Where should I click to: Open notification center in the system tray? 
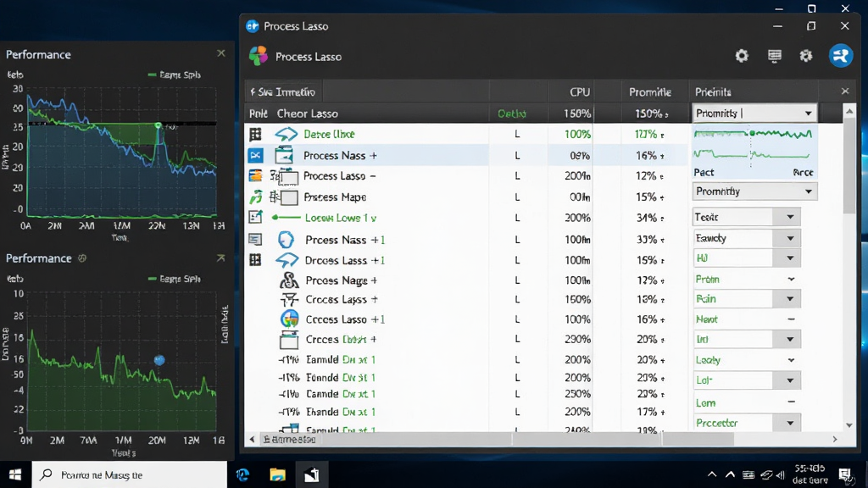point(845,474)
